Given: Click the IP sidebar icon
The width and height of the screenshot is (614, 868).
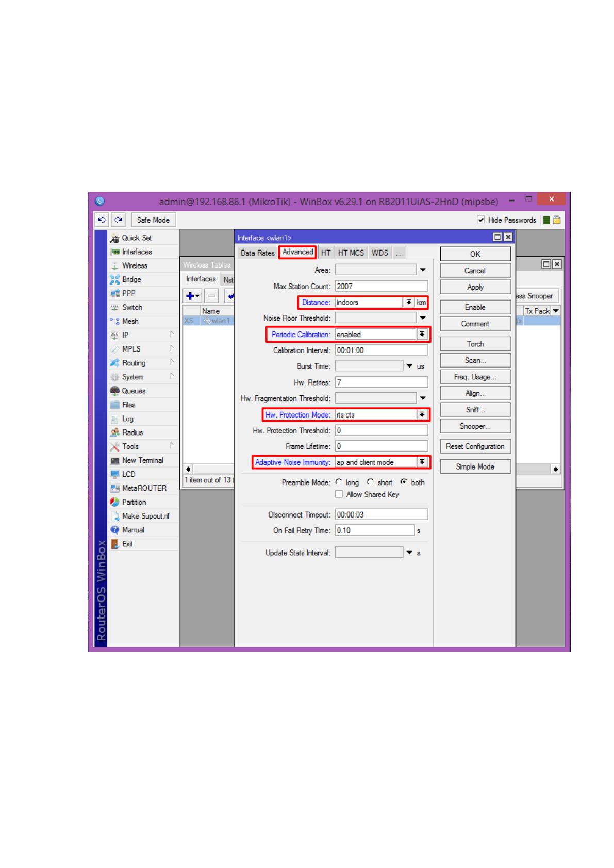Looking at the screenshot, I should click(114, 336).
